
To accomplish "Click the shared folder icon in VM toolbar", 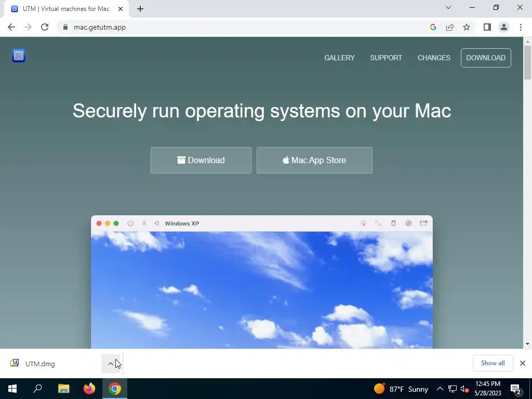I will click(423, 223).
